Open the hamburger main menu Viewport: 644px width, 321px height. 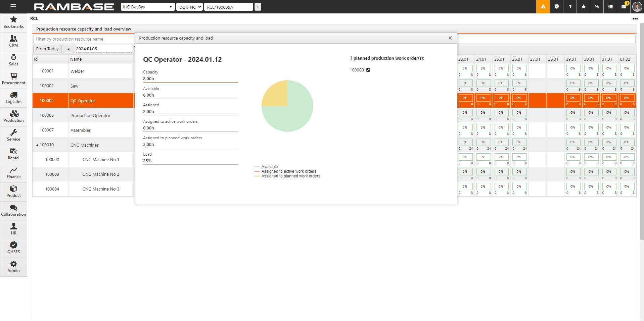coord(13,7)
